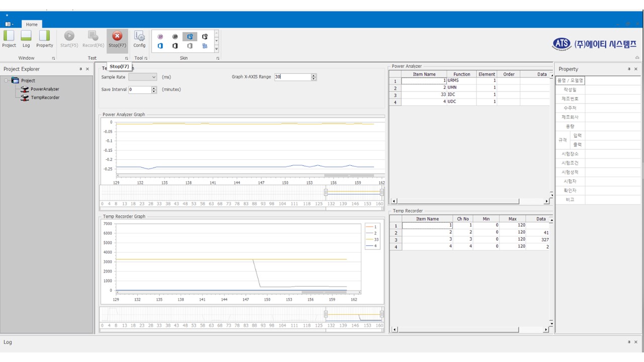Click legend entry 33 in Temp graph

[x=372, y=239]
